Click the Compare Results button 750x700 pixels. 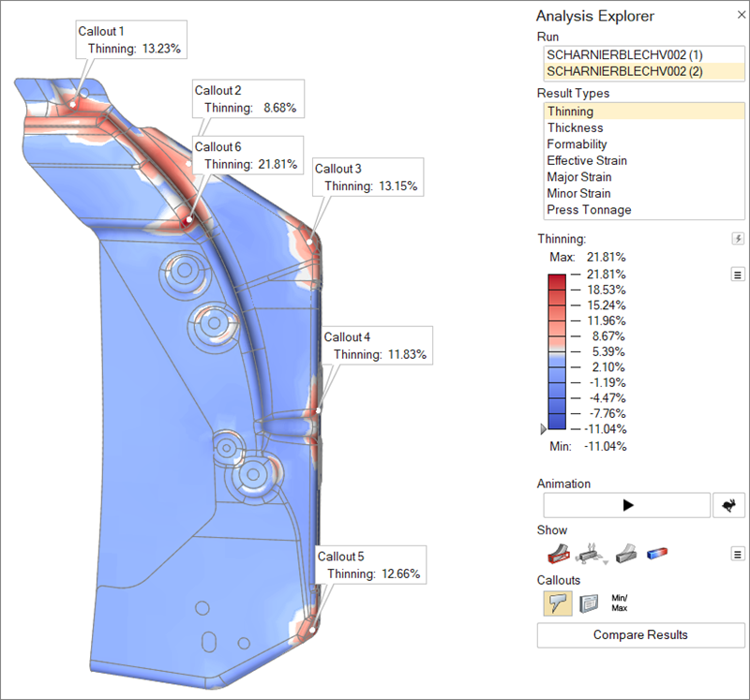tap(640, 635)
